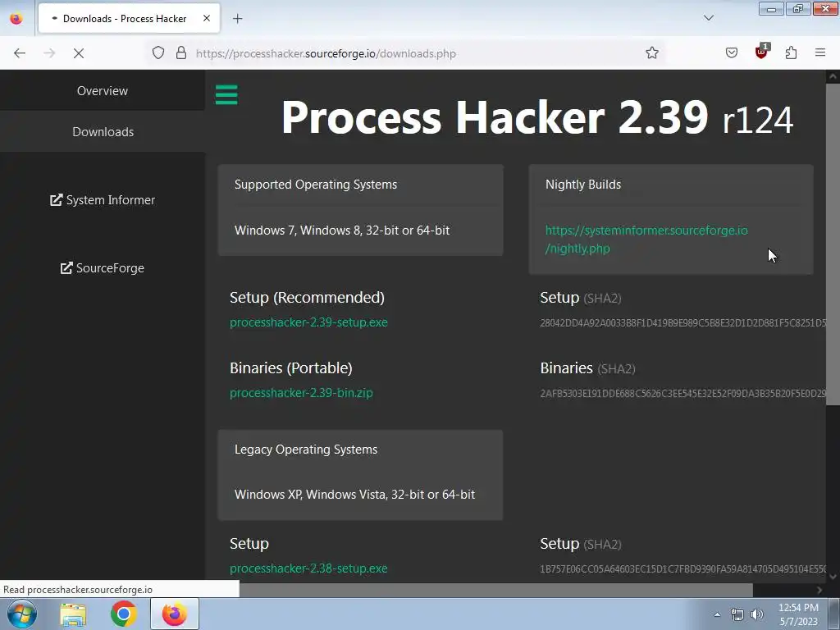Open the Windows Start button

pyautogui.click(x=22, y=614)
